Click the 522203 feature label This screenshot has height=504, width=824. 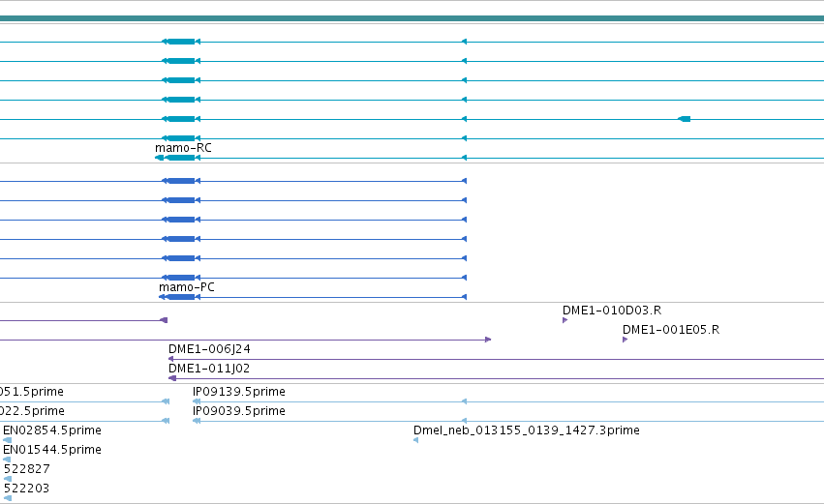click(26, 489)
